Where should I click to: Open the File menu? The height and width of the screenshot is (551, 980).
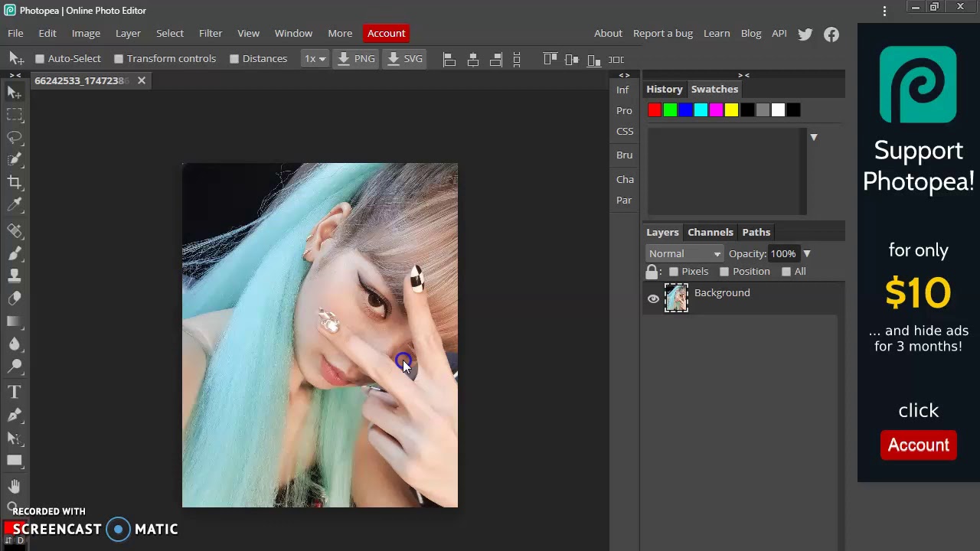coord(15,34)
